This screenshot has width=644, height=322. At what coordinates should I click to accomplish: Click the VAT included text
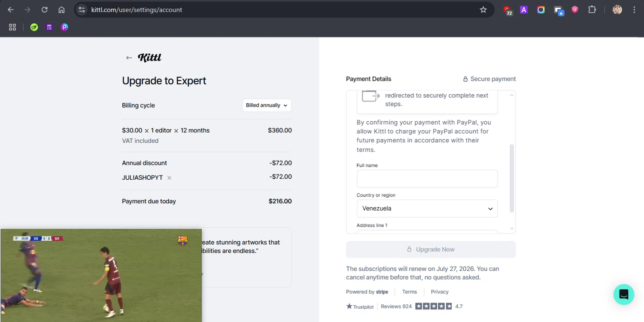pyautogui.click(x=140, y=141)
